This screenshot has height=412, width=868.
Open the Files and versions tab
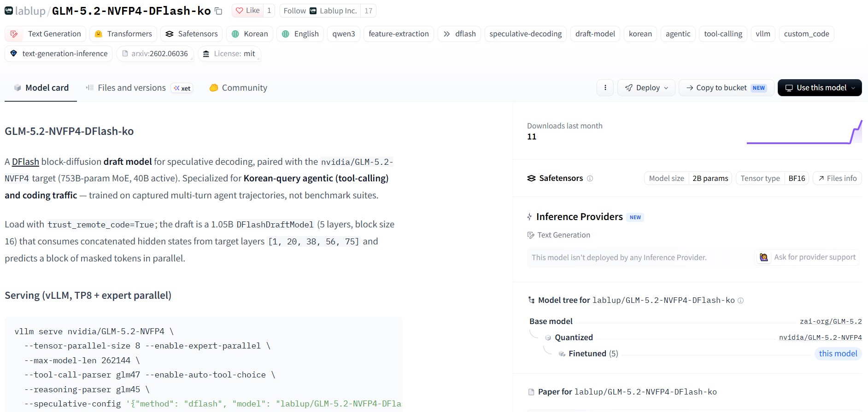coord(139,88)
